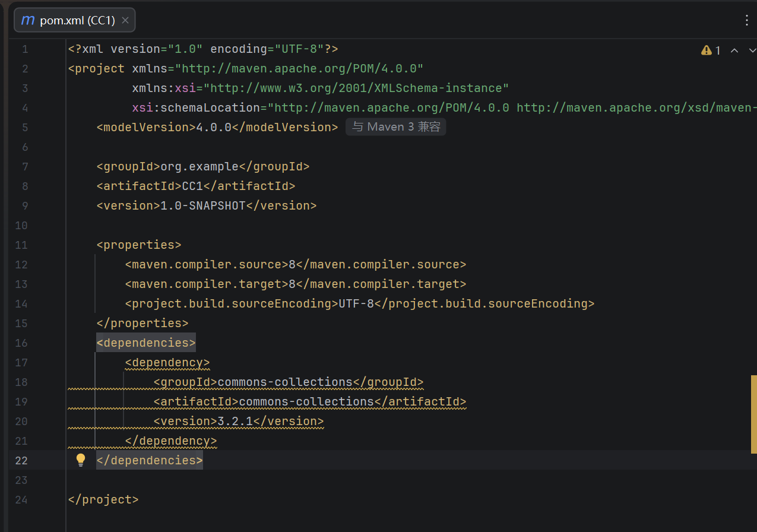The width and height of the screenshot is (757, 532).
Task: Select the pom.xml (CC1) editor tab
Action: click(75, 20)
